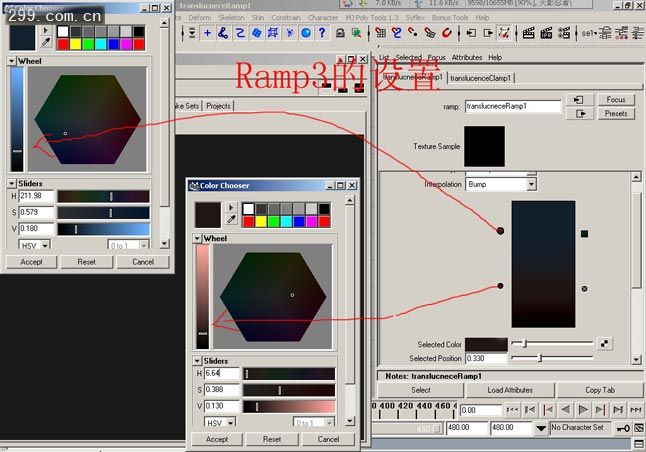Click the Copy Tab button
Viewport: 646px width, 452px height.
(600, 390)
